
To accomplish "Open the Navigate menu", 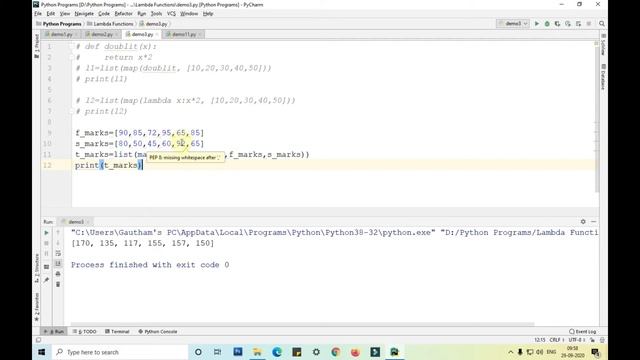I will pyautogui.click(x=84, y=13).
